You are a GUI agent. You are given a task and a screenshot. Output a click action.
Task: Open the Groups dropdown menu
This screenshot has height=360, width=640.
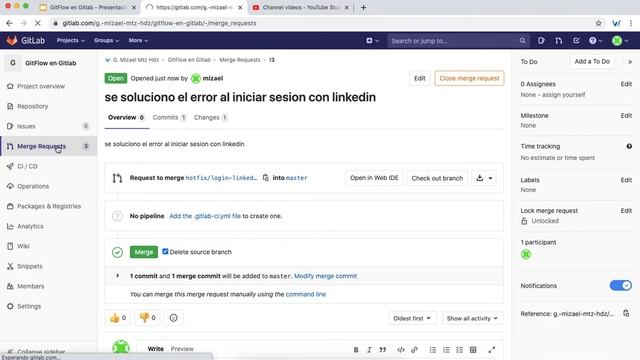click(106, 40)
